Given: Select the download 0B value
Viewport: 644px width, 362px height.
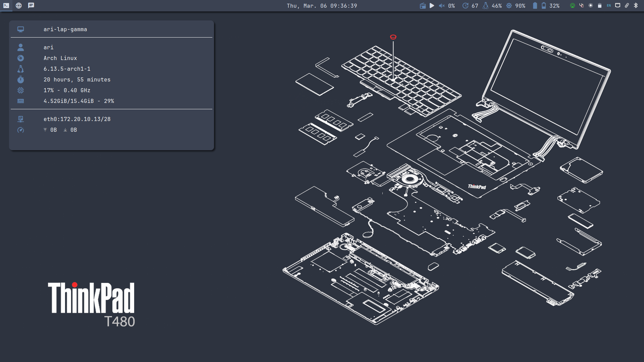Looking at the screenshot, I should [73, 130].
